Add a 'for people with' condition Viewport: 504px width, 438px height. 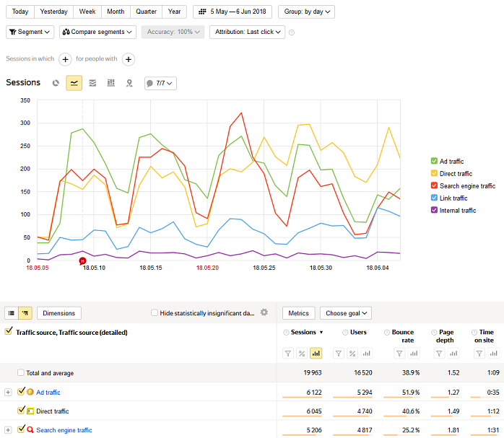point(129,59)
